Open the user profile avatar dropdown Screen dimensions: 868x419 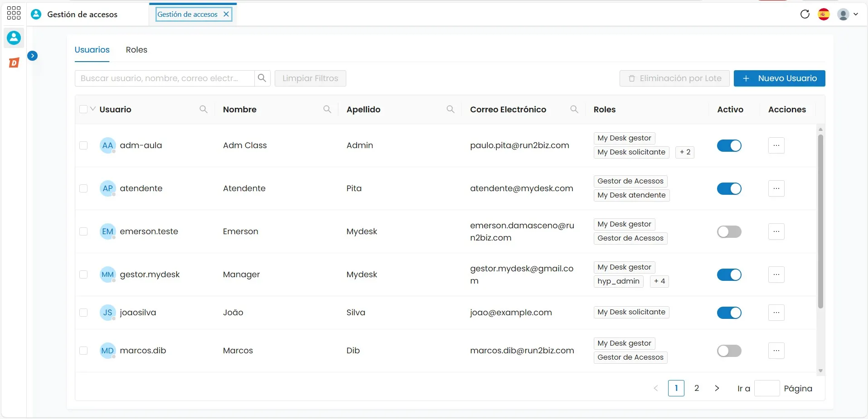coord(847,14)
